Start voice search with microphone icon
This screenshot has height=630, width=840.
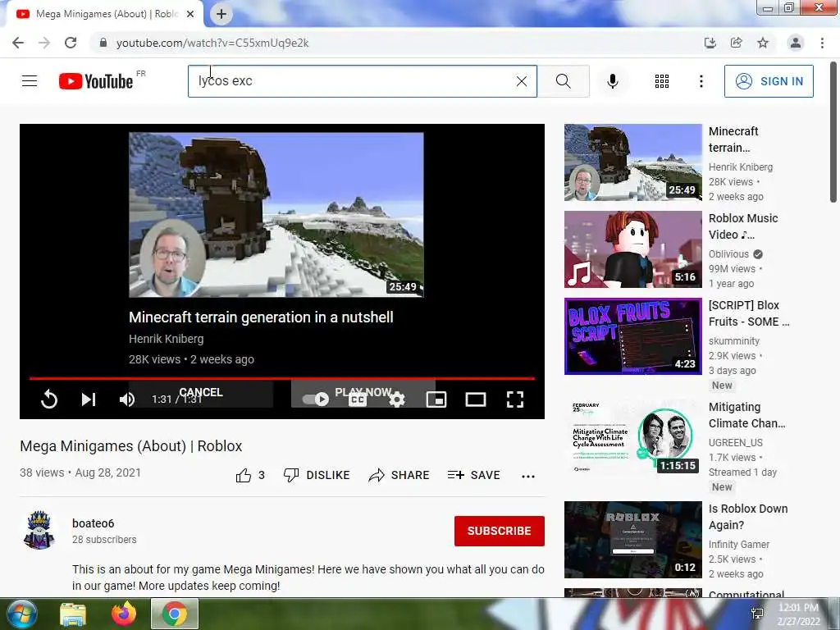coord(612,81)
